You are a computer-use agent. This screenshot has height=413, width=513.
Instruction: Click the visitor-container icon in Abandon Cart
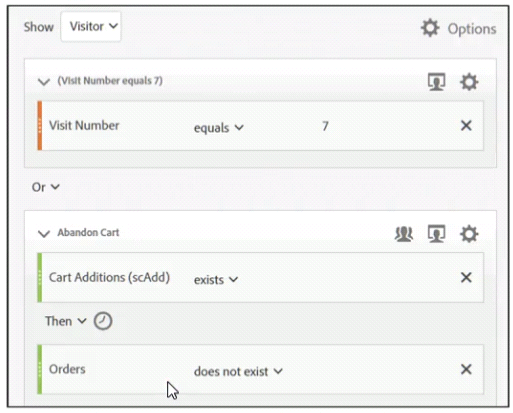click(x=404, y=234)
